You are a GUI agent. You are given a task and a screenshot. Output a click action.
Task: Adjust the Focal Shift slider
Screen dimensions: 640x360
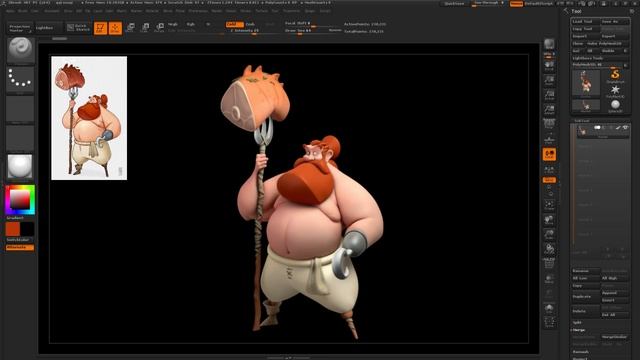pos(312,24)
